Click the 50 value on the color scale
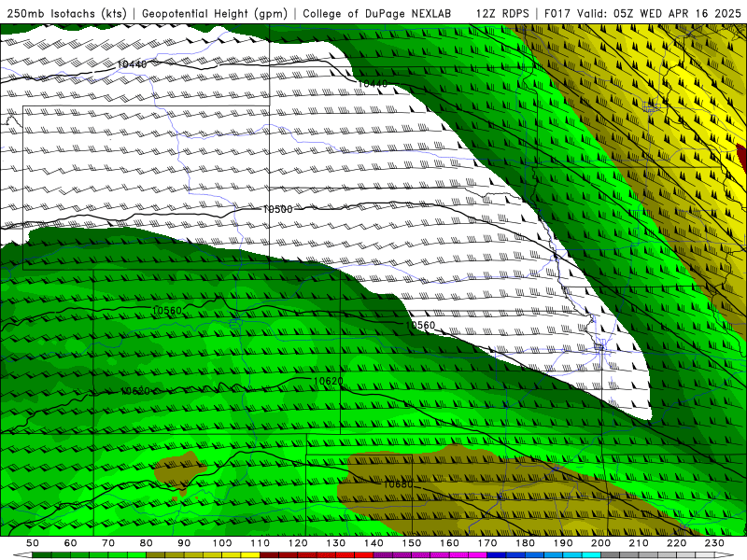This screenshot has width=747, height=560. (33, 543)
